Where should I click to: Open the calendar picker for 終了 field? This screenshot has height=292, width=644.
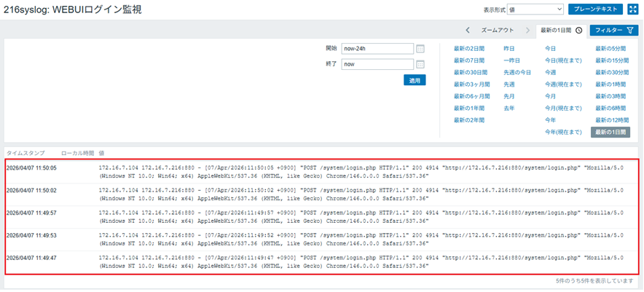pyautogui.click(x=420, y=65)
